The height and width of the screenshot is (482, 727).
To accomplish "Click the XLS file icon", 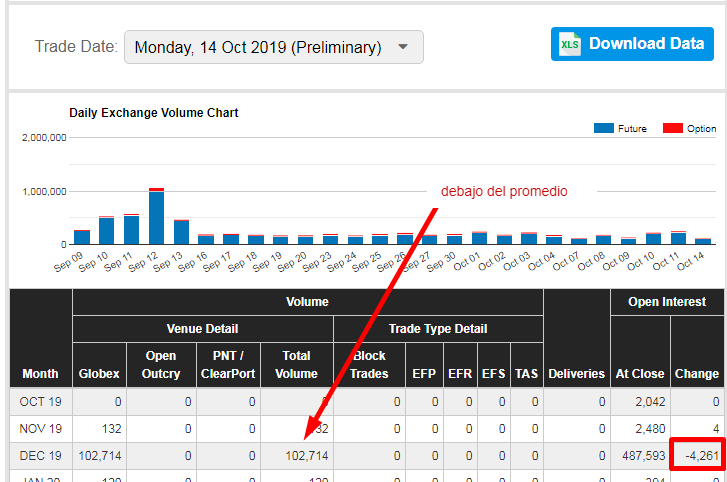I will click(570, 44).
